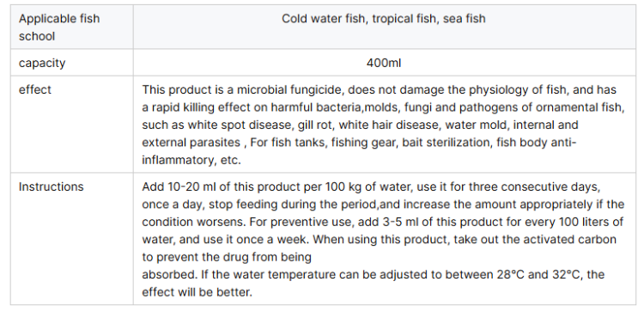Click the 'Add 10-20 ml' dosage line
644x312 pixels.
pyautogui.click(x=371, y=187)
